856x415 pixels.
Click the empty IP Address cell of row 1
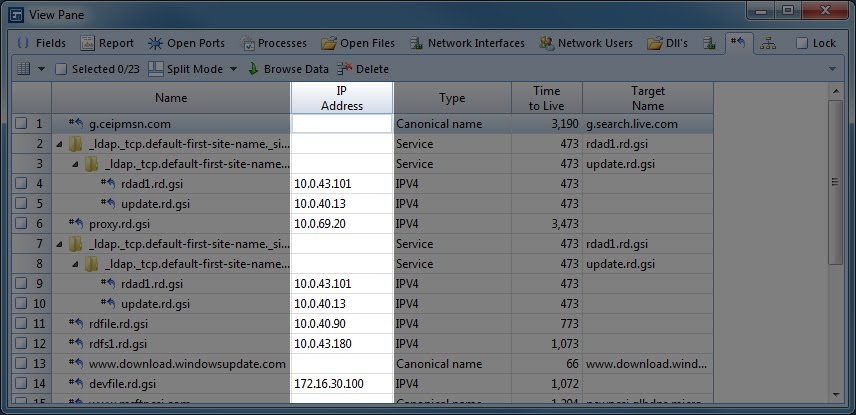coord(342,124)
